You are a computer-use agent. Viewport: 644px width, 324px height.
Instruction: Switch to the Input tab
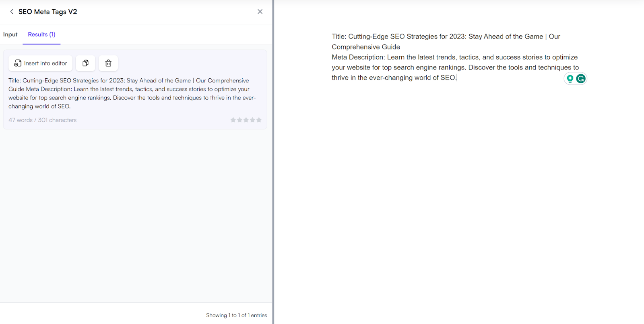click(x=10, y=35)
